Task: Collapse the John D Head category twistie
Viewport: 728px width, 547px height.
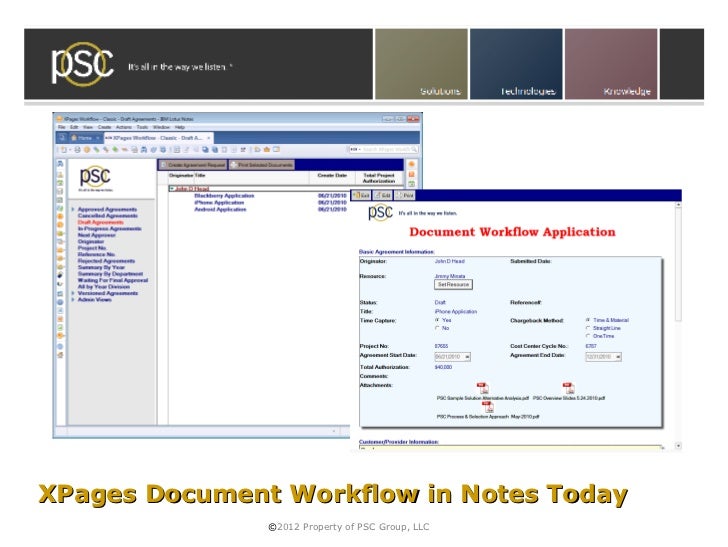Action: 172,189
